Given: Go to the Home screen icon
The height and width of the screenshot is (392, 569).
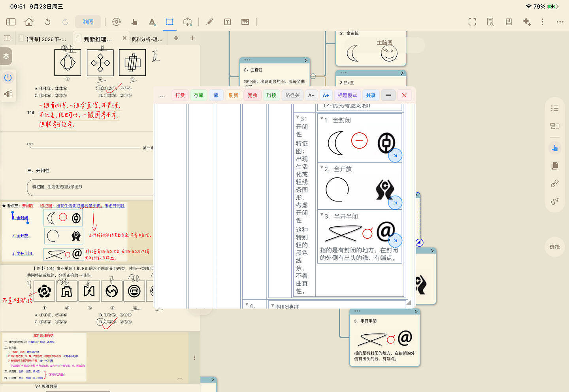Looking at the screenshot, I should click(x=29, y=22).
